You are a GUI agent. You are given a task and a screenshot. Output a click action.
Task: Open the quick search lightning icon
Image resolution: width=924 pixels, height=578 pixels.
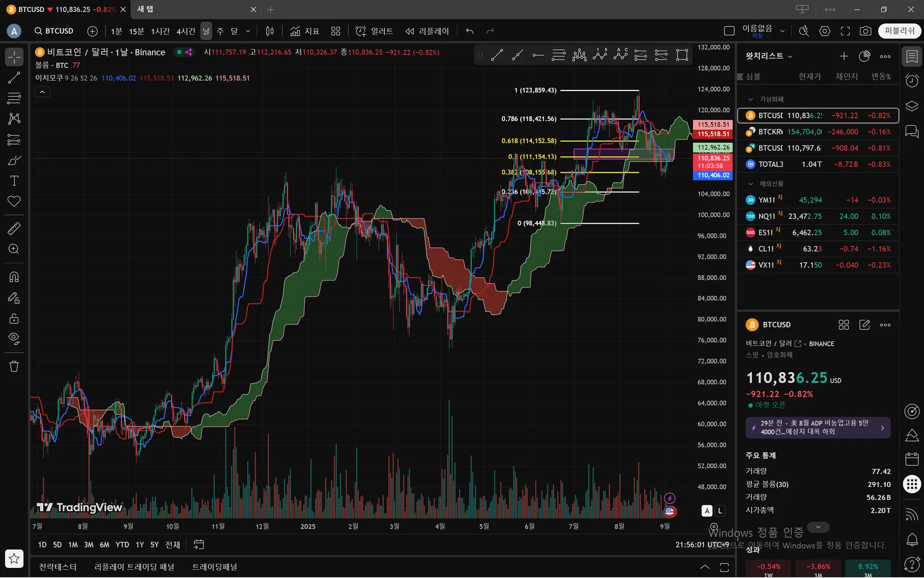[x=804, y=31]
